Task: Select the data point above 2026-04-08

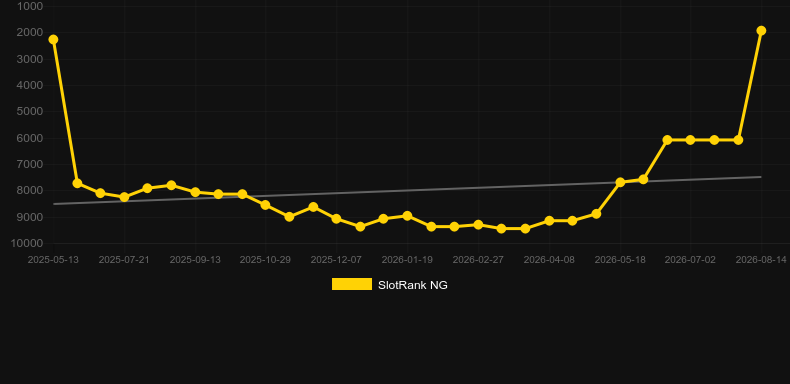Action: tap(549, 221)
